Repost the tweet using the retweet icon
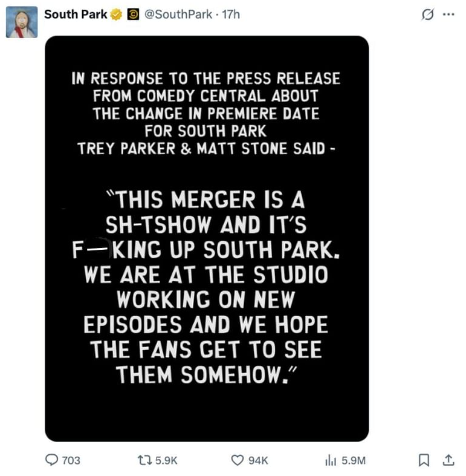This screenshot has width=466, height=476. tap(146, 460)
